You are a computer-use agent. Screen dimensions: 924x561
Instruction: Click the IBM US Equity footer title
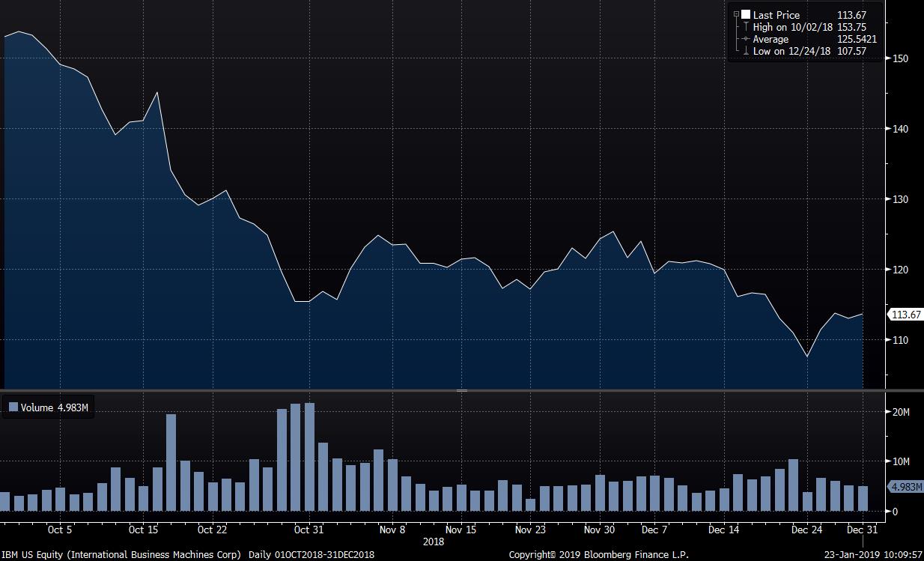pos(121,555)
